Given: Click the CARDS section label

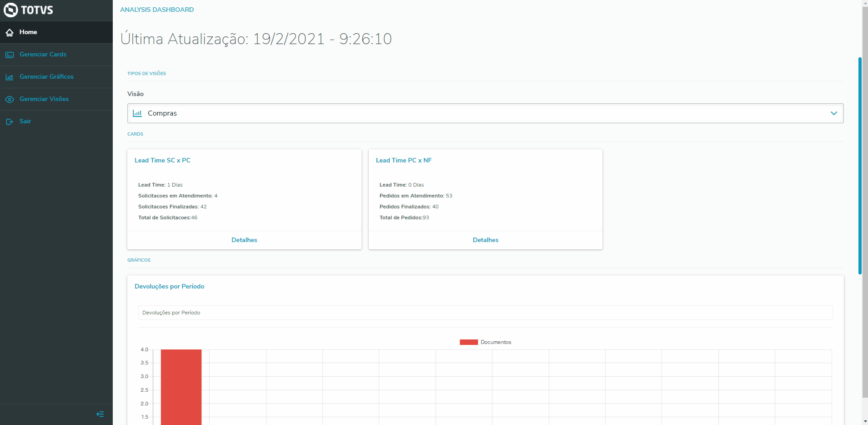Looking at the screenshot, I should point(135,134).
